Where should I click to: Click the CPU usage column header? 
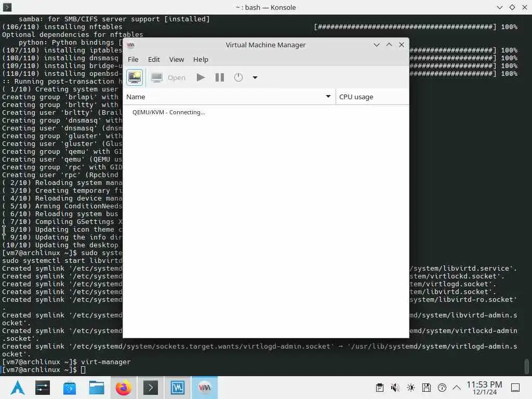coord(372,97)
